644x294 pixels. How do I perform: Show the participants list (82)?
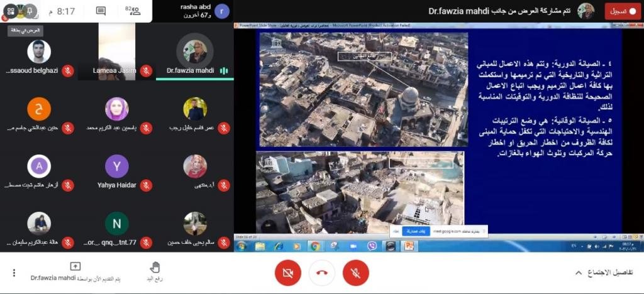click(x=133, y=11)
